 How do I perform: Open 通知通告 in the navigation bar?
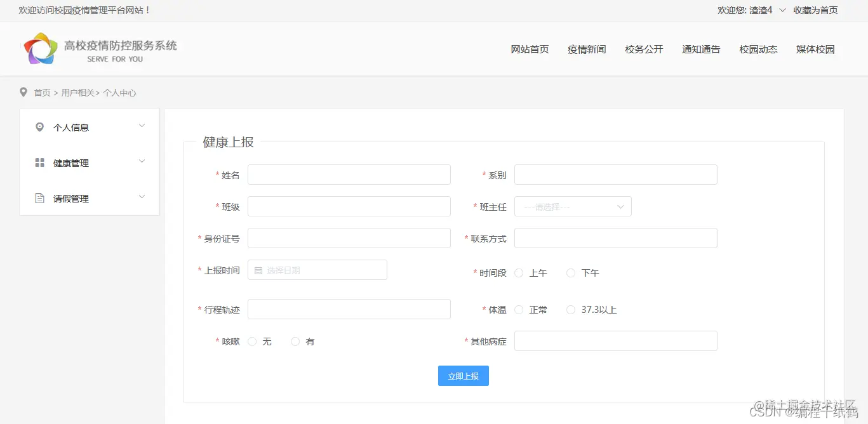(701, 49)
